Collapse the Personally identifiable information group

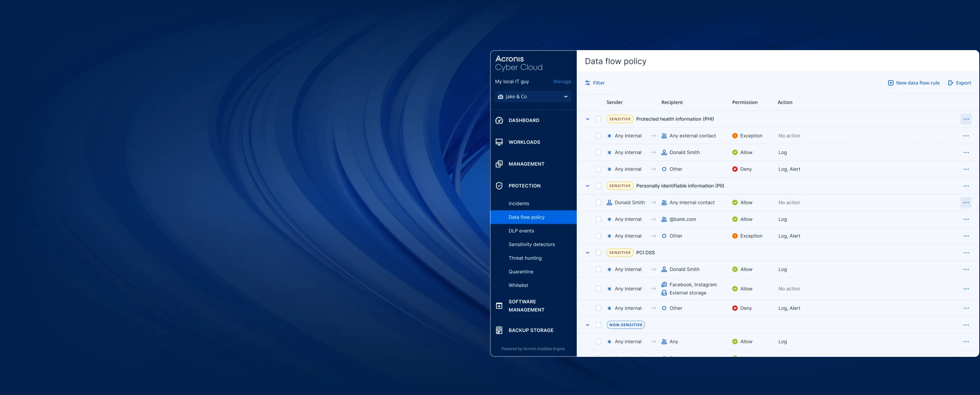pos(587,186)
